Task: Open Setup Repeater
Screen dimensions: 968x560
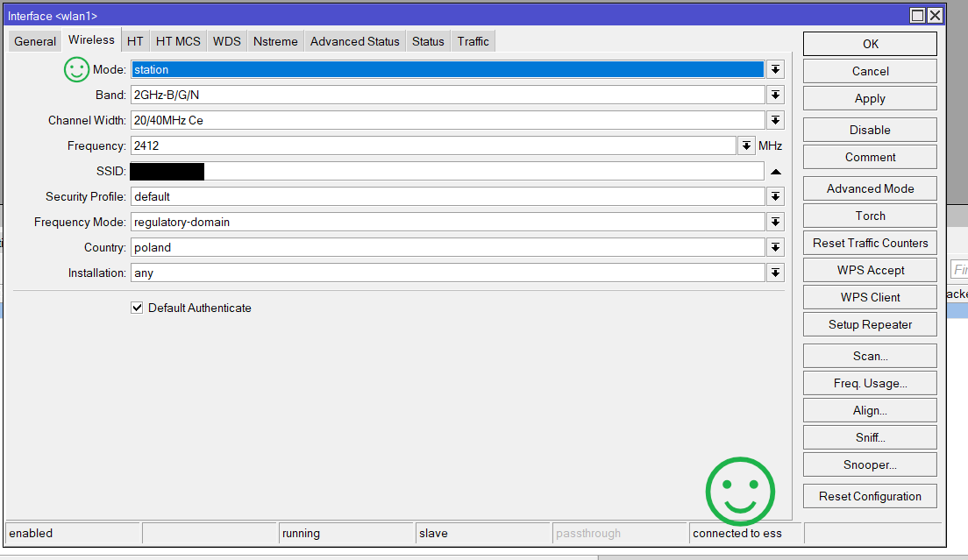Action: point(870,324)
